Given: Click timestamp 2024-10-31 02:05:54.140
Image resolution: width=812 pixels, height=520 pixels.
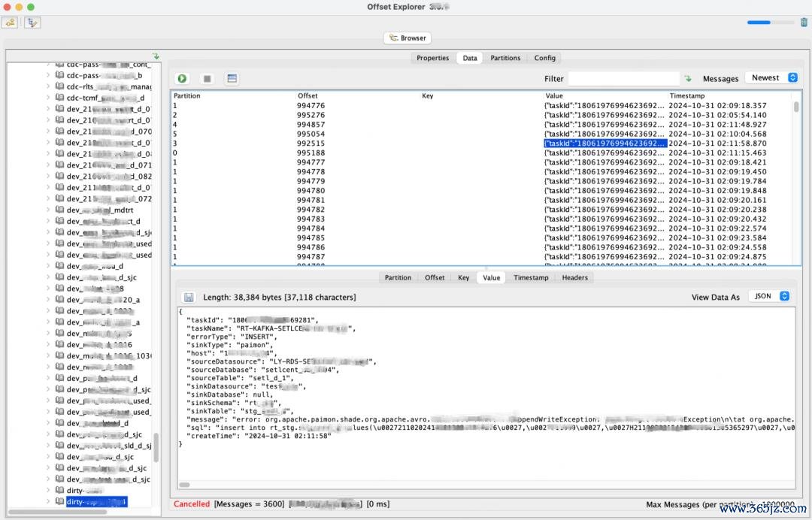Looking at the screenshot, I should 717,115.
